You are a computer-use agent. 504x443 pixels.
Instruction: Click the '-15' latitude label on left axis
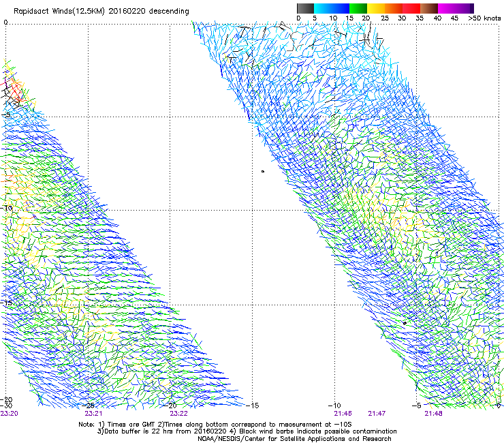tap(6, 303)
